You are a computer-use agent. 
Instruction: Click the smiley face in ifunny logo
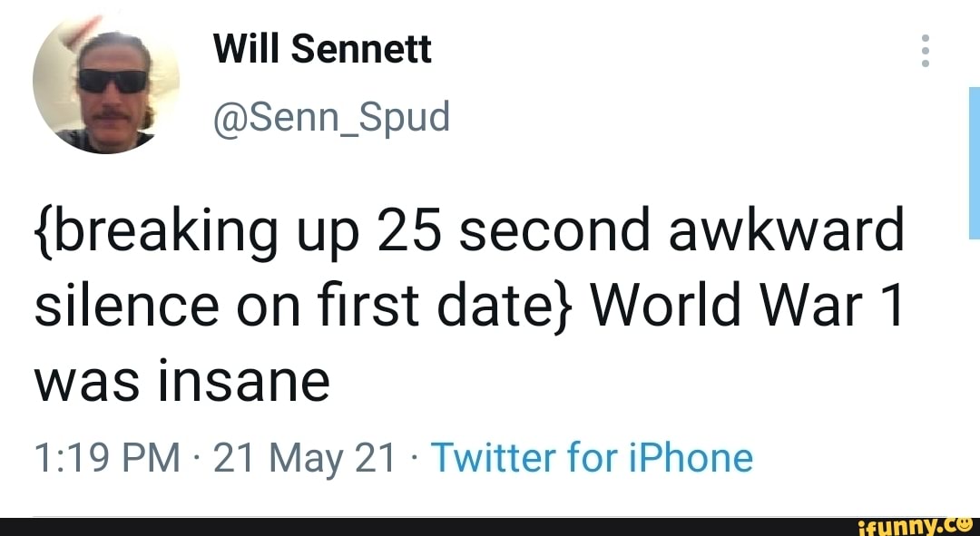coord(964,523)
